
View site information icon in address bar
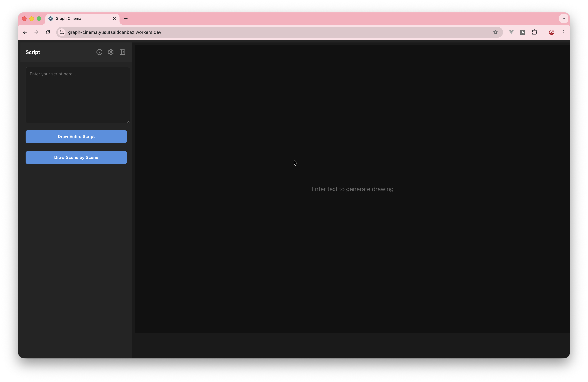(x=62, y=32)
